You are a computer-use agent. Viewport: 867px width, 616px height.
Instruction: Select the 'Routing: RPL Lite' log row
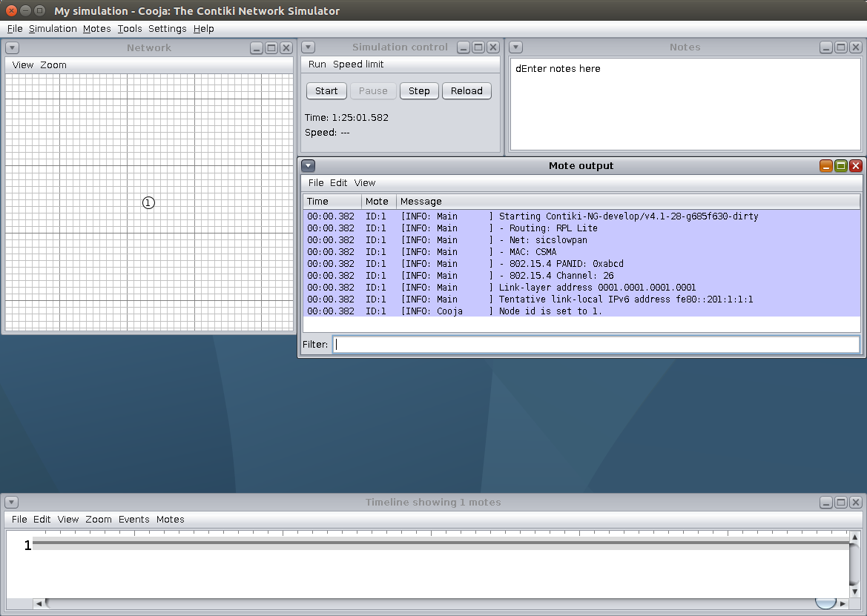(581, 228)
